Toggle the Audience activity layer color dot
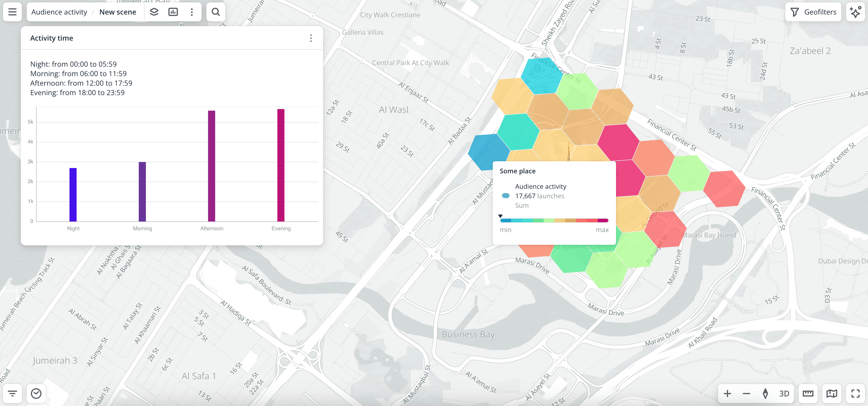868x406 pixels. point(506,196)
